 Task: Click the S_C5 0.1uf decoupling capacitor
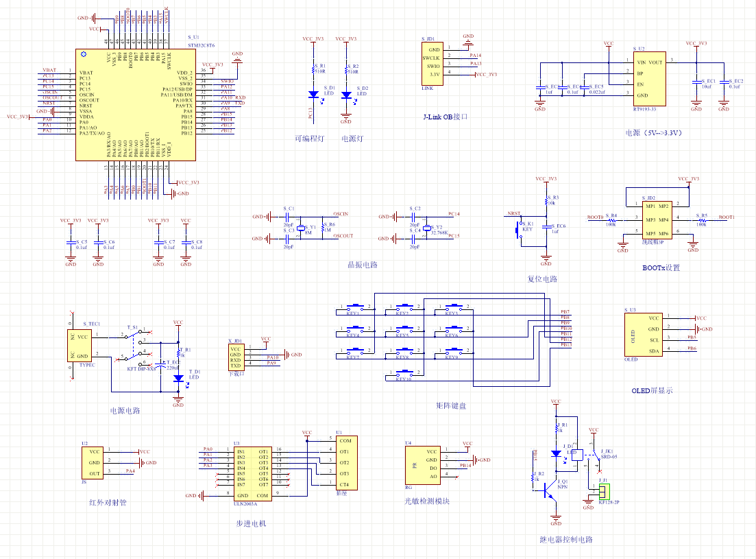pos(70,243)
